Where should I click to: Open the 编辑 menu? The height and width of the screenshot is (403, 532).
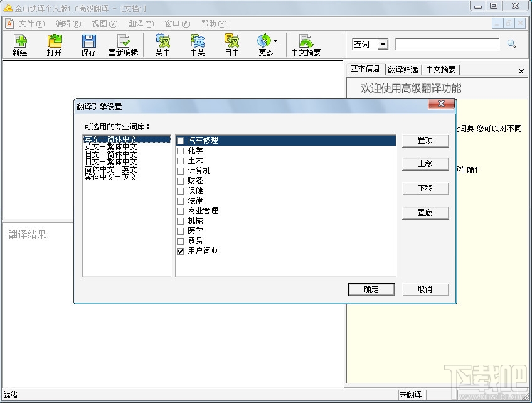[x=68, y=24]
